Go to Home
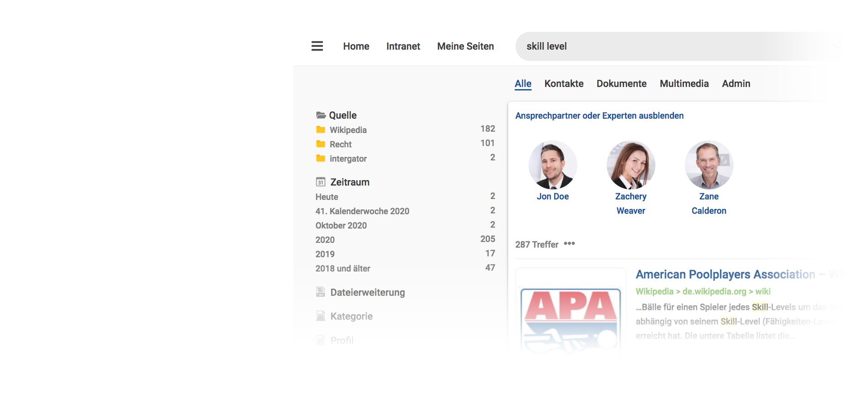868x398 pixels. pyautogui.click(x=356, y=46)
